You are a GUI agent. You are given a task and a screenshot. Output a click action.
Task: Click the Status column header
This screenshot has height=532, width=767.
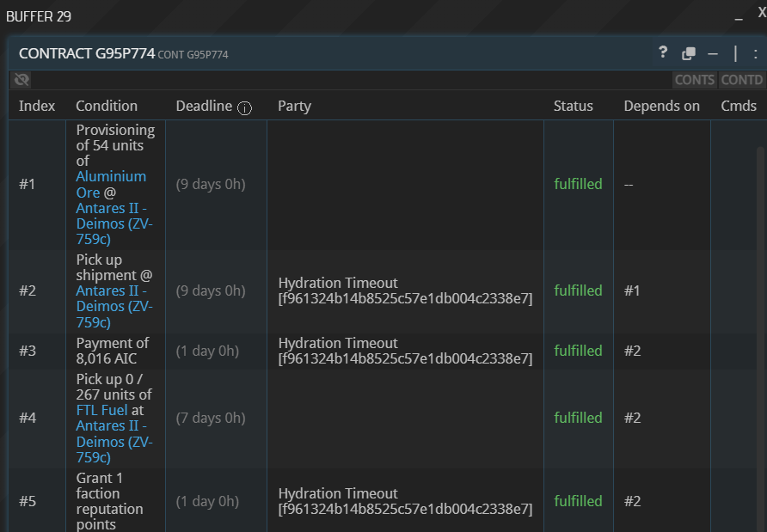tap(573, 106)
